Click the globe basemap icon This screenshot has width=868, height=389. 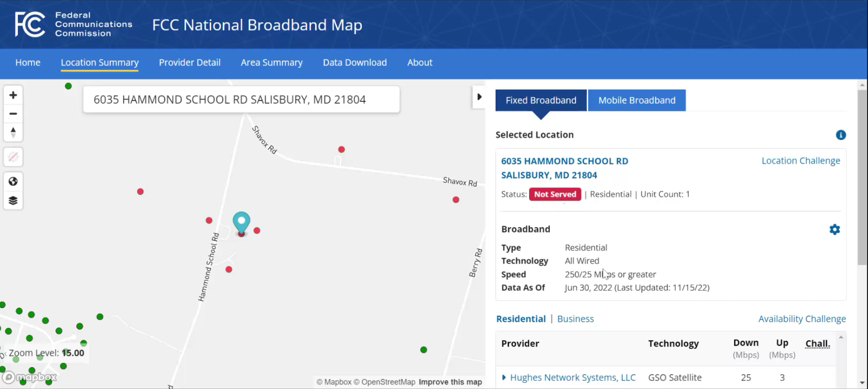point(13,181)
